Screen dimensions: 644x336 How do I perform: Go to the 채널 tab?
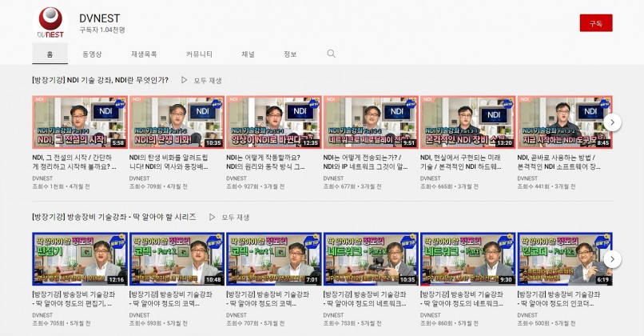click(248, 54)
